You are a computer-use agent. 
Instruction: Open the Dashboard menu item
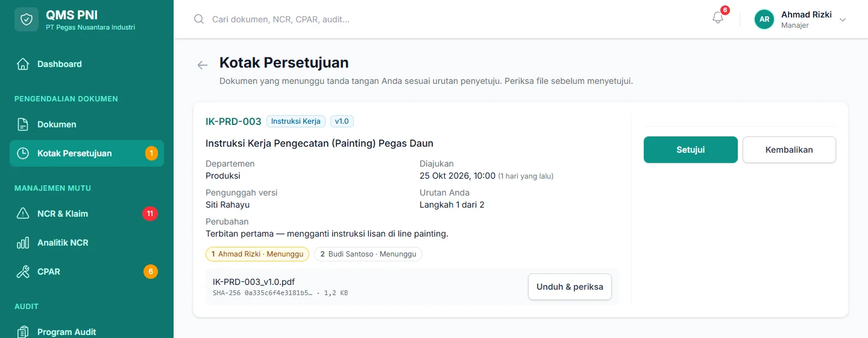pyautogui.click(x=87, y=64)
